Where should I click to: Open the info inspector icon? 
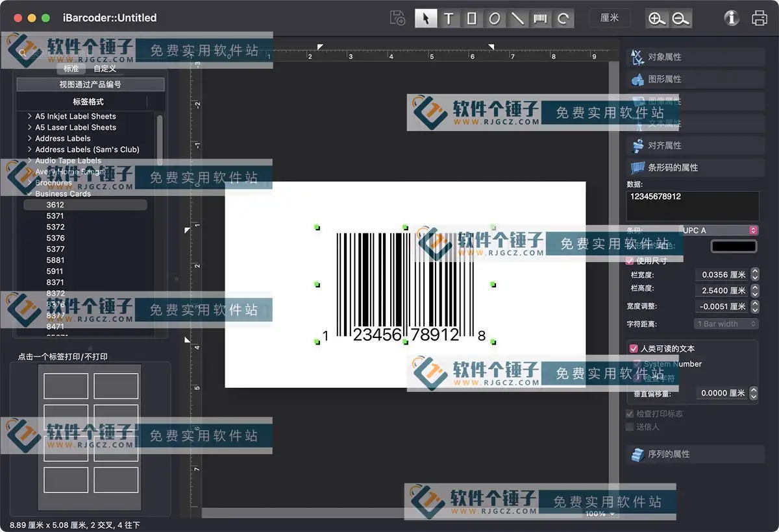[732, 18]
